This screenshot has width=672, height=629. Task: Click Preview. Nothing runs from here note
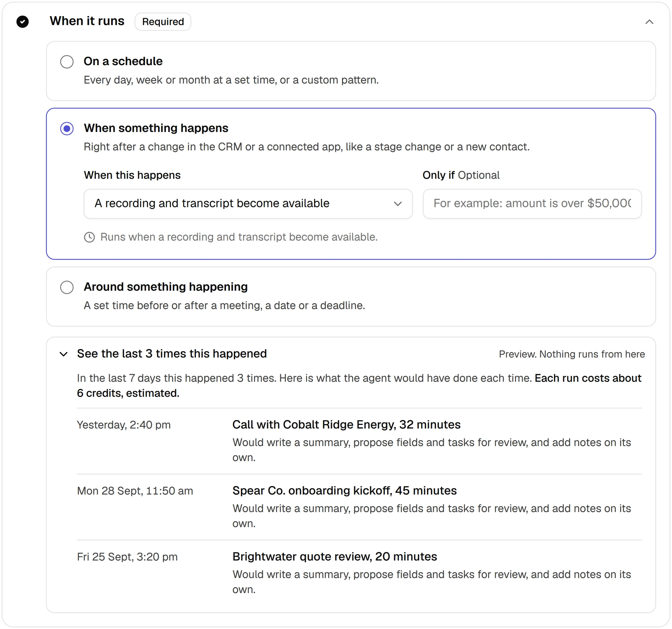(x=572, y=354)
